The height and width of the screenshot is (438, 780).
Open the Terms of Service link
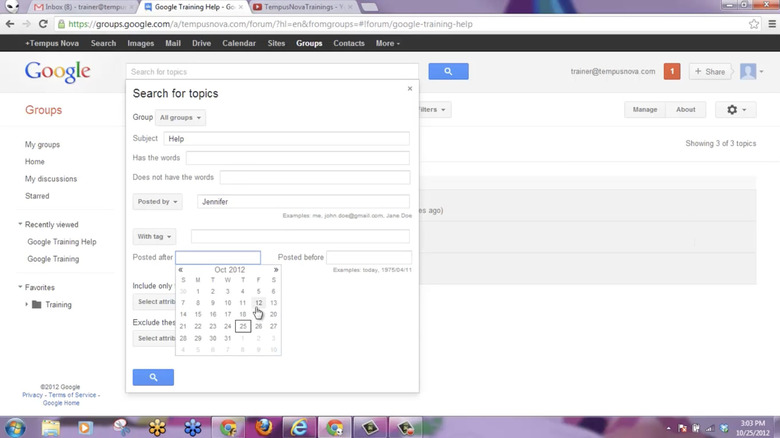click(x=72, y=395)
